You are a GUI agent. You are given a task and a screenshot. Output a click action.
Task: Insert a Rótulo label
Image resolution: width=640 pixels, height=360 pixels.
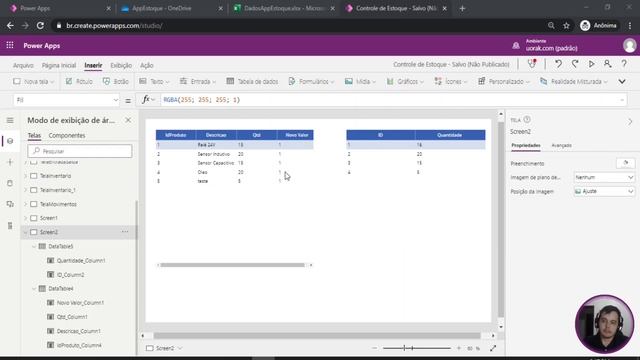(79, 82)
